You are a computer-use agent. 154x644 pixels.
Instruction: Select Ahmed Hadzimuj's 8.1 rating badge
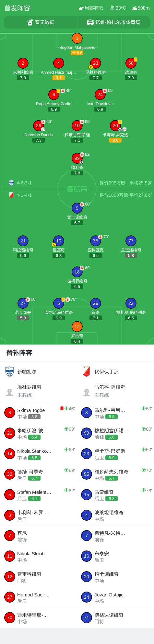59,78
